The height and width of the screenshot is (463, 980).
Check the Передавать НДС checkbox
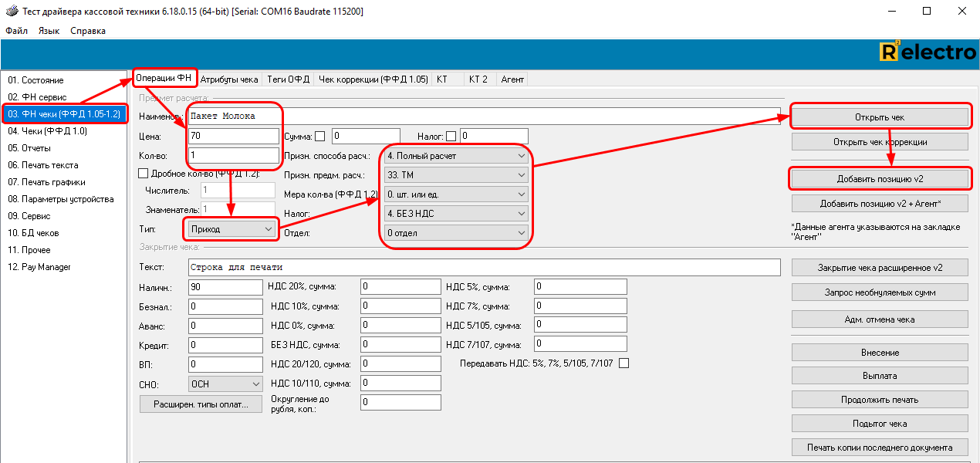pyautogui.click(x=623, y=363)
